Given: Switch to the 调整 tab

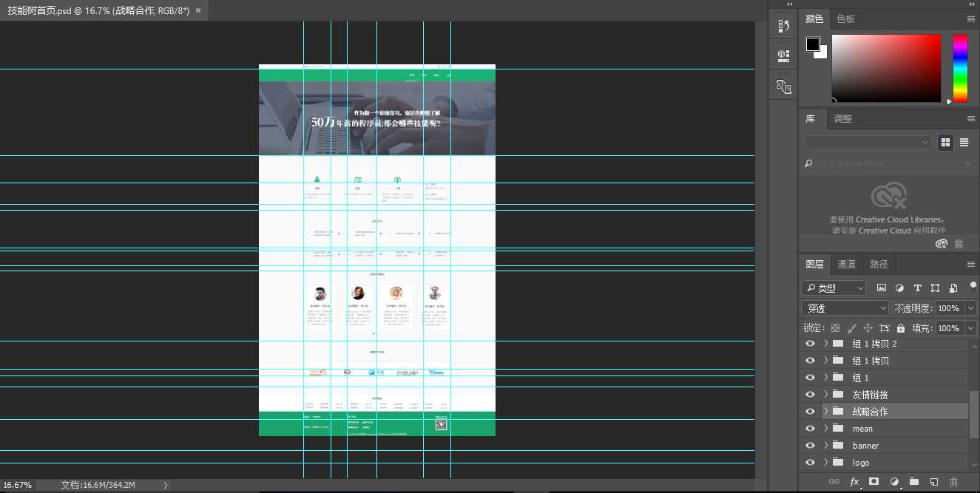Looking at the screenshot, I should point(843,119).
